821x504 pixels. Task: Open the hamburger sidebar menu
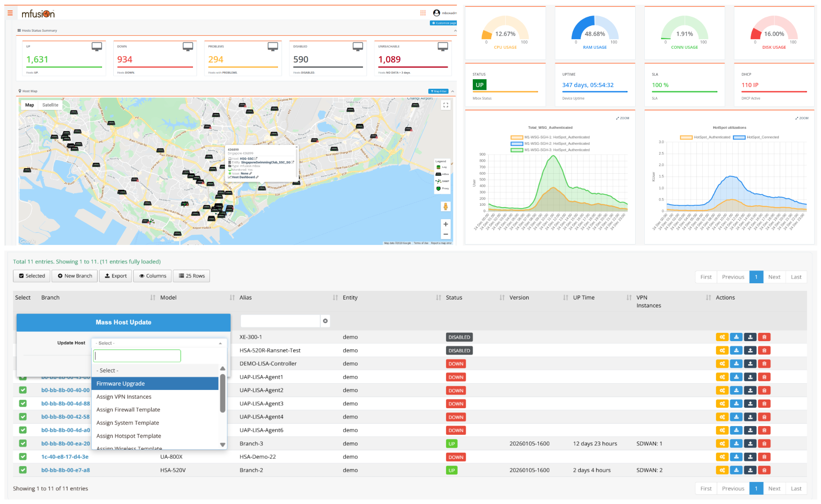10,13
